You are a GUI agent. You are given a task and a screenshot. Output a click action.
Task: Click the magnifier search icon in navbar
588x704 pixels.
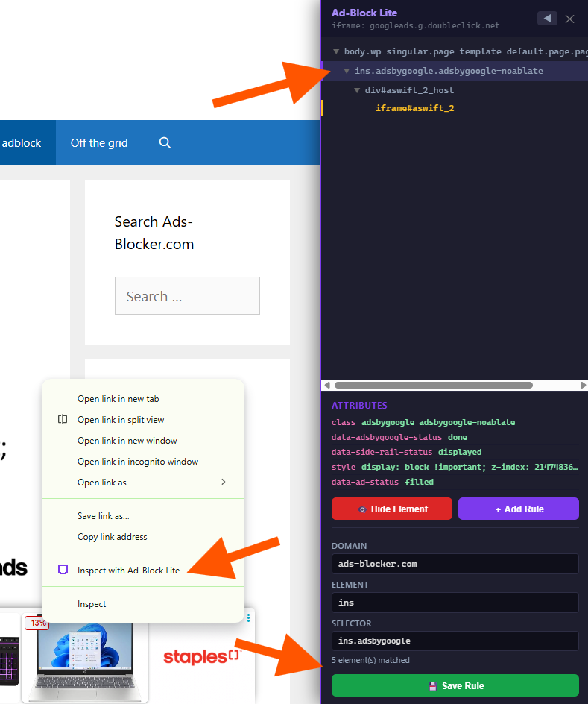(165, 142)
